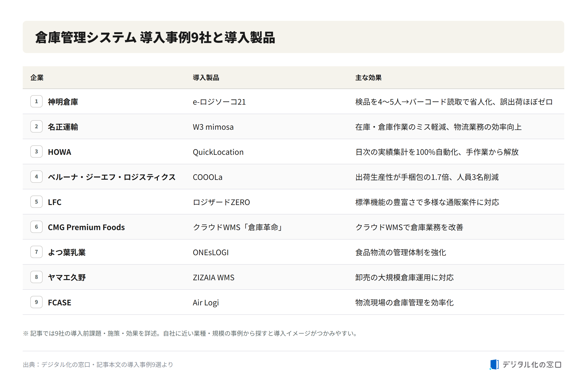Click the company name 名正運輸
This screenshot has width=587, height=392.
tap(63, 127)
